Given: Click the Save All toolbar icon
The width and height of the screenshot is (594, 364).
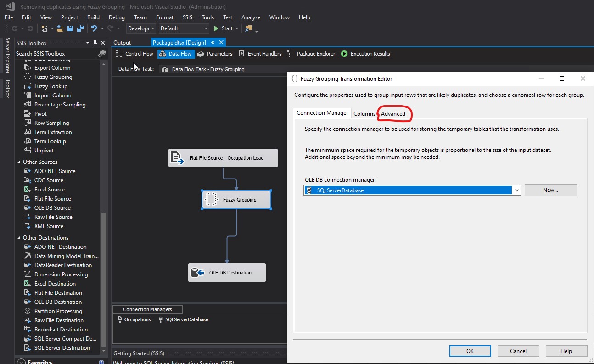Looking at the screenshot, I should point(80,28).
